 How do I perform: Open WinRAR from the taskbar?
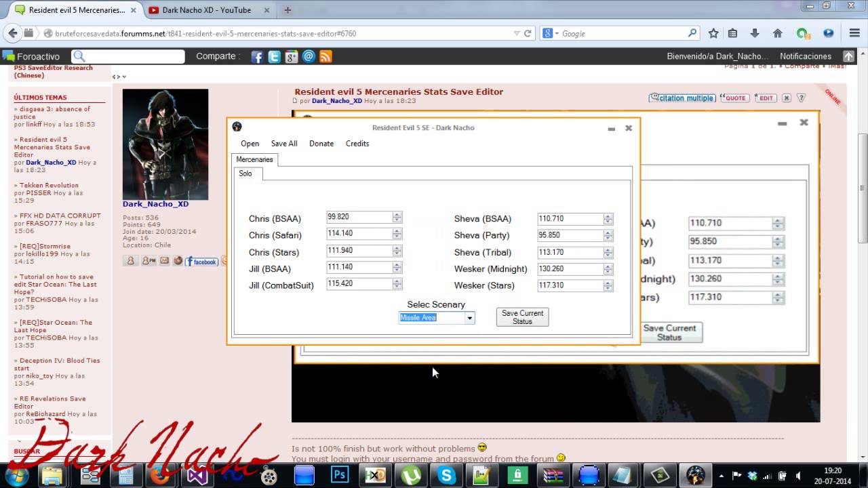(x=554, y=475)
